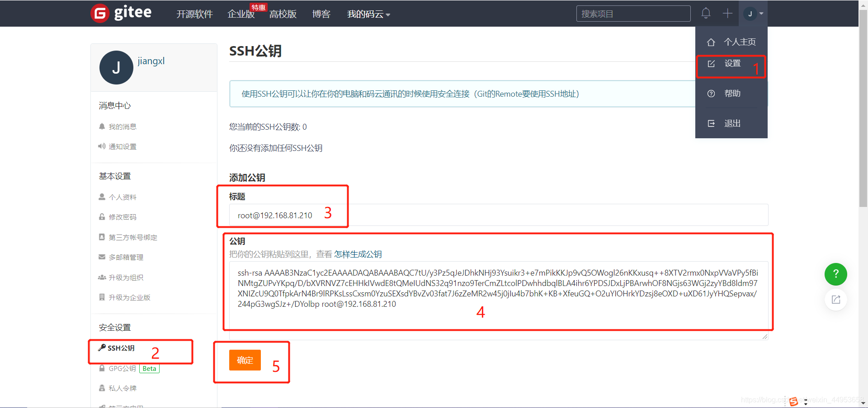Open 高校版 in top navigation
This screenshot has width=868, height=408.
click(x=283, y=14)
